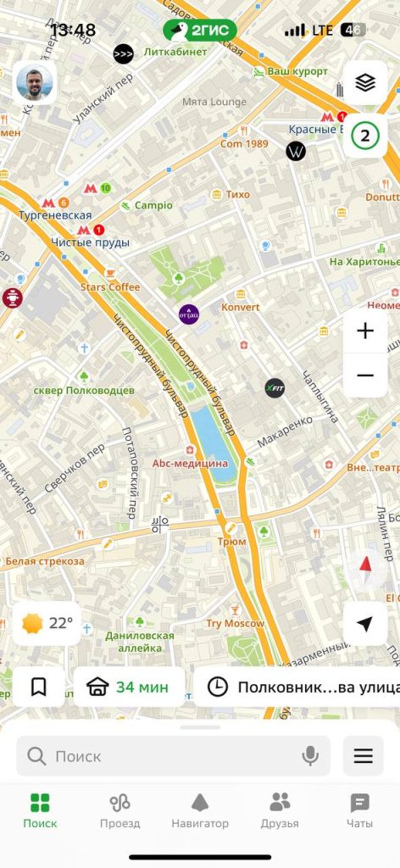
Task: Open the Чаты tab
Action: 359,810
